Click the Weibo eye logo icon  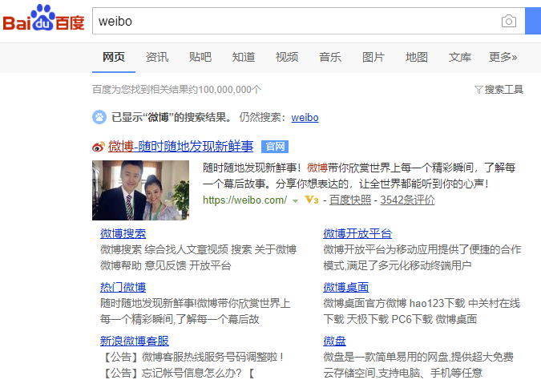coord(98,147)
